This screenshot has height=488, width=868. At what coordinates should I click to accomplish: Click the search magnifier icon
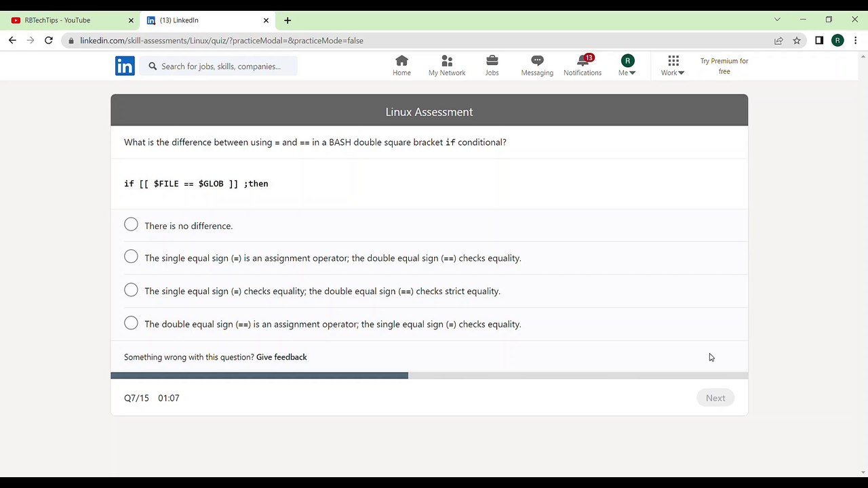click(153, 66)
